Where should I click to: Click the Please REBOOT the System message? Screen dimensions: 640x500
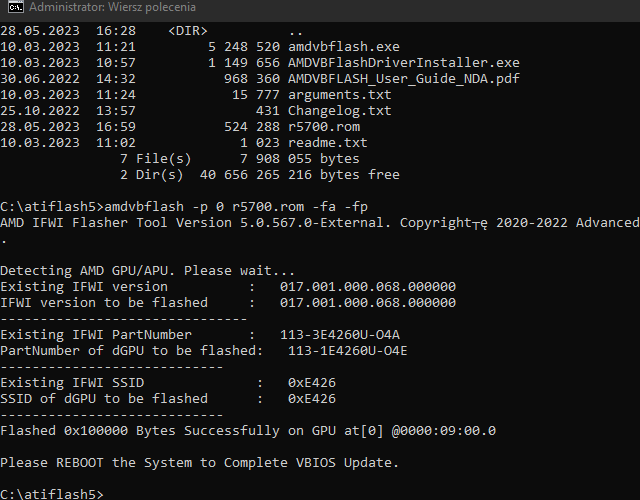[x=199, y=462]
